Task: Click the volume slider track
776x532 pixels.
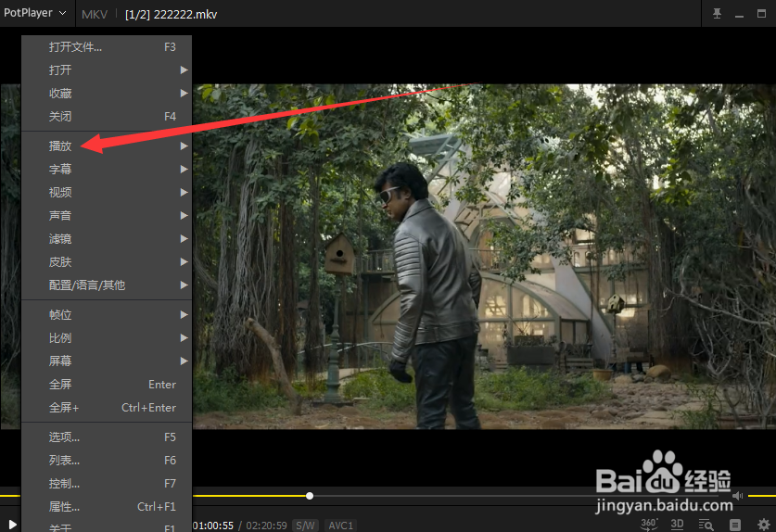Action: 762,495
